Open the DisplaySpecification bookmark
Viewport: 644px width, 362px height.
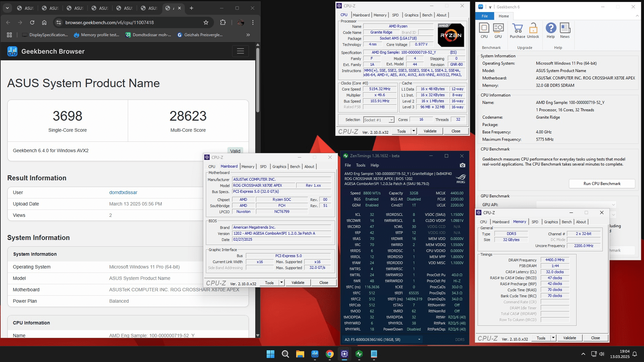(x=45, y=35)
